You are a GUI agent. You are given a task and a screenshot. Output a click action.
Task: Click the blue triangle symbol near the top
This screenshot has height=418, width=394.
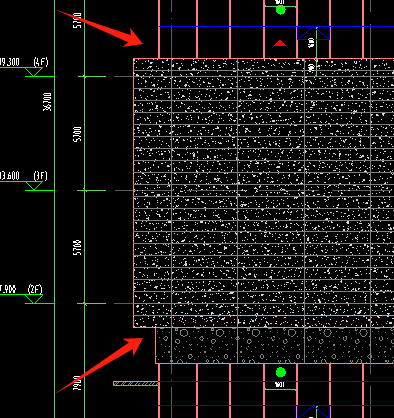314,33
